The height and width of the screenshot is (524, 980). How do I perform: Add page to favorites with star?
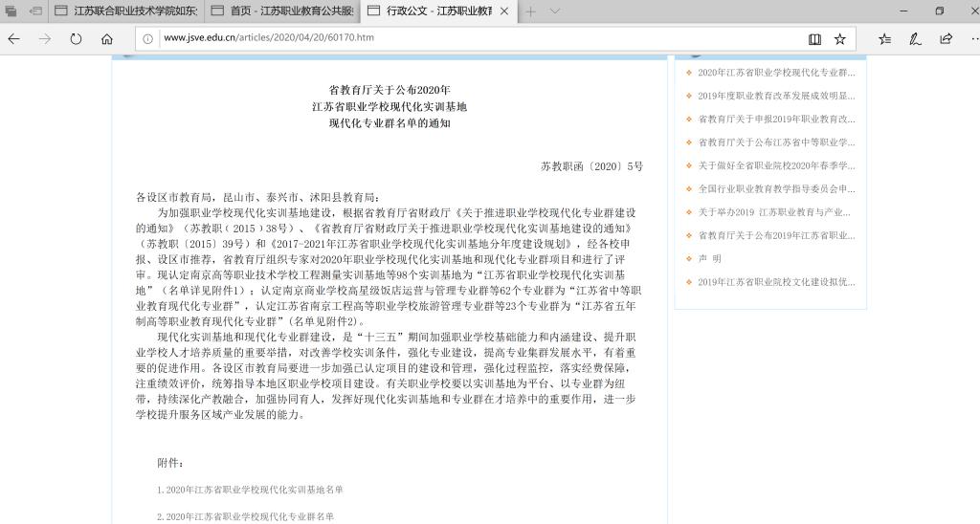point(839,39)
